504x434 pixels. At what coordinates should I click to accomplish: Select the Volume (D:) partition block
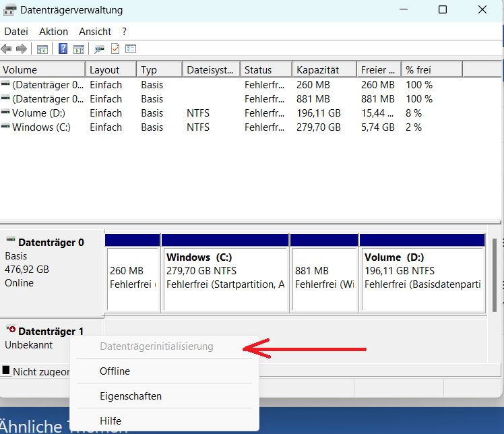tap(422, 273)
